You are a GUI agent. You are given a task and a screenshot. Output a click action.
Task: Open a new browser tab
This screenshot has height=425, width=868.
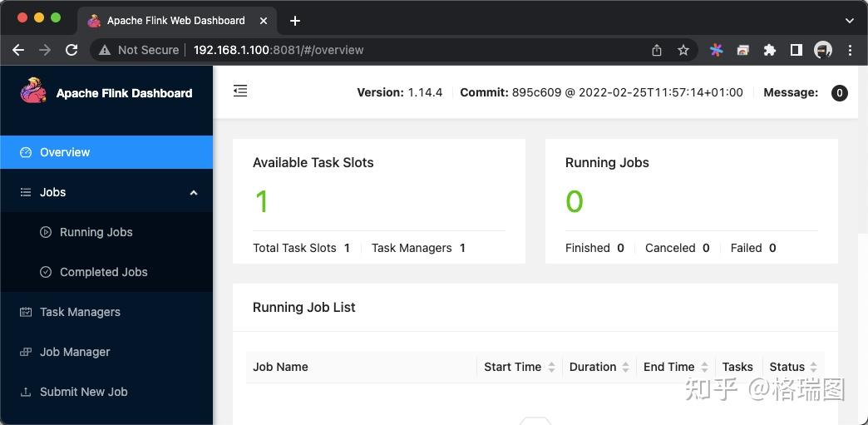coord(295,20)
